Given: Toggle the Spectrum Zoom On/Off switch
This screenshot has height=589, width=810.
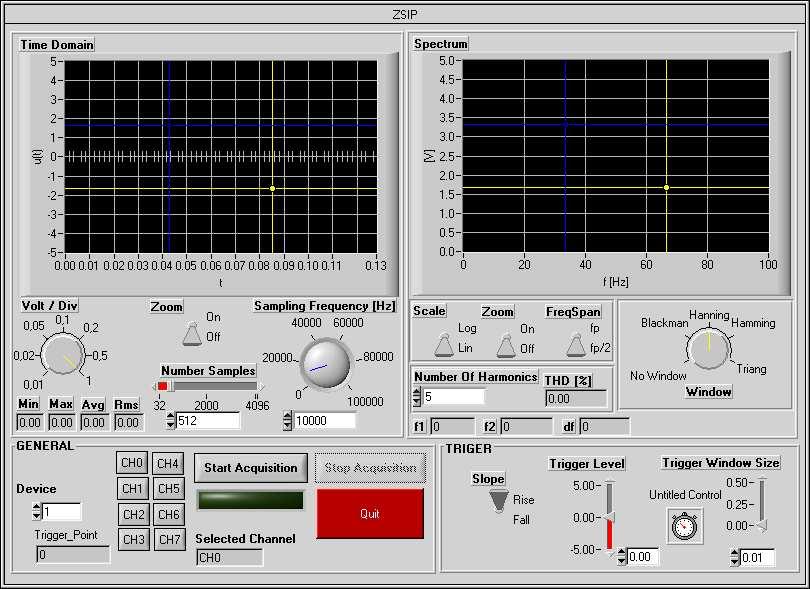Looking at the screenshot, I should coord(506,345).
